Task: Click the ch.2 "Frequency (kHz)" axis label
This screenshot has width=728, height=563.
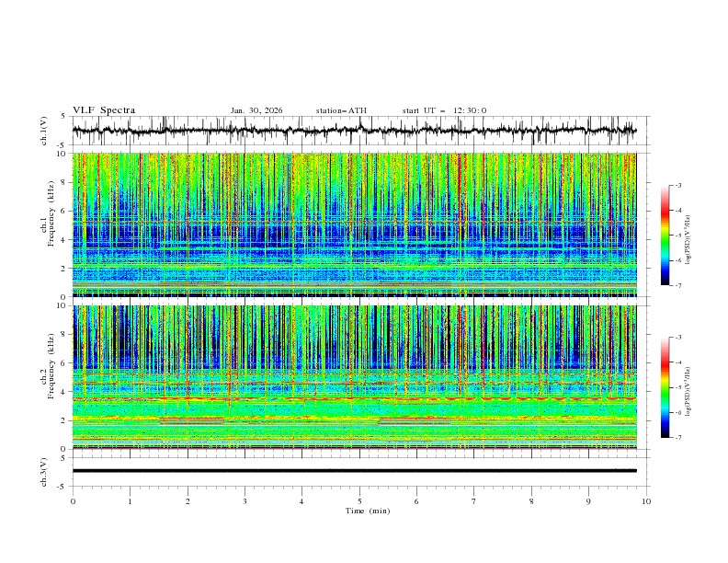Action: (x=51, y=366)
